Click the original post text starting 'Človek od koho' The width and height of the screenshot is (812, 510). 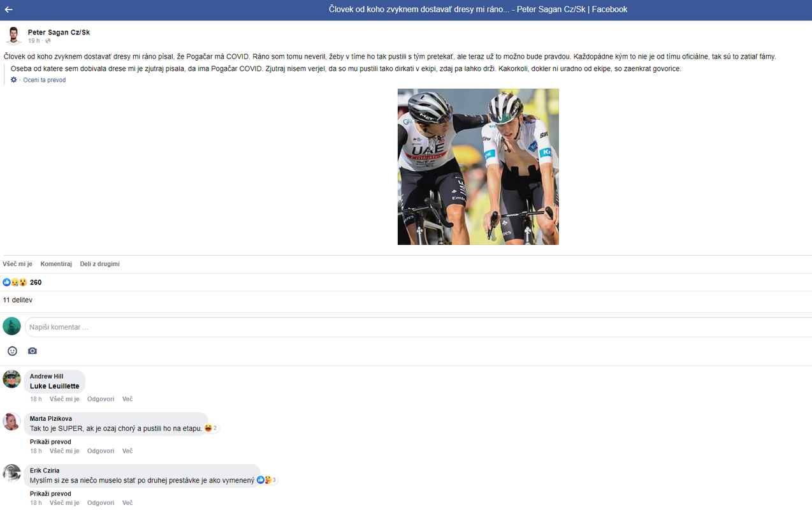pyautogui.click(x=390, y=56)
